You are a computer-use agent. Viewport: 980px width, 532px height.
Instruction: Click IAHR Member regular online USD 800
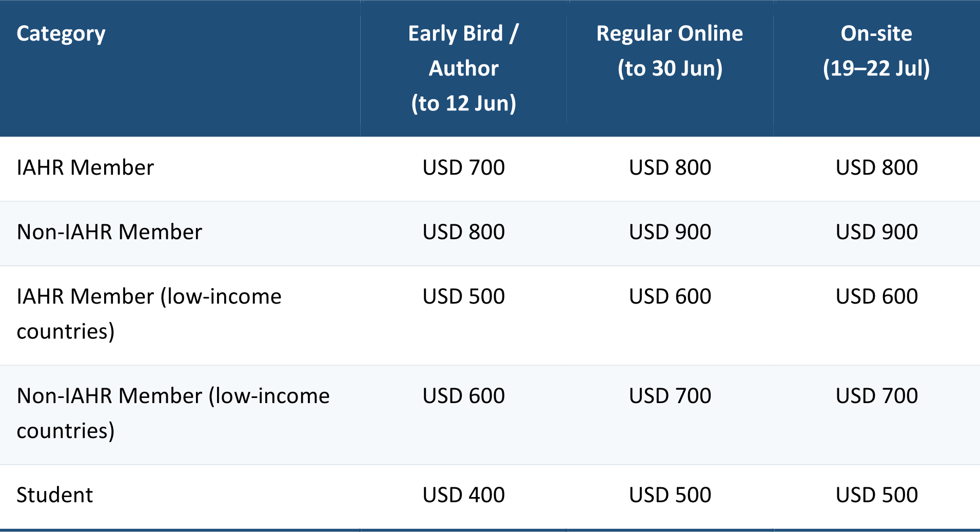[670, 168]
